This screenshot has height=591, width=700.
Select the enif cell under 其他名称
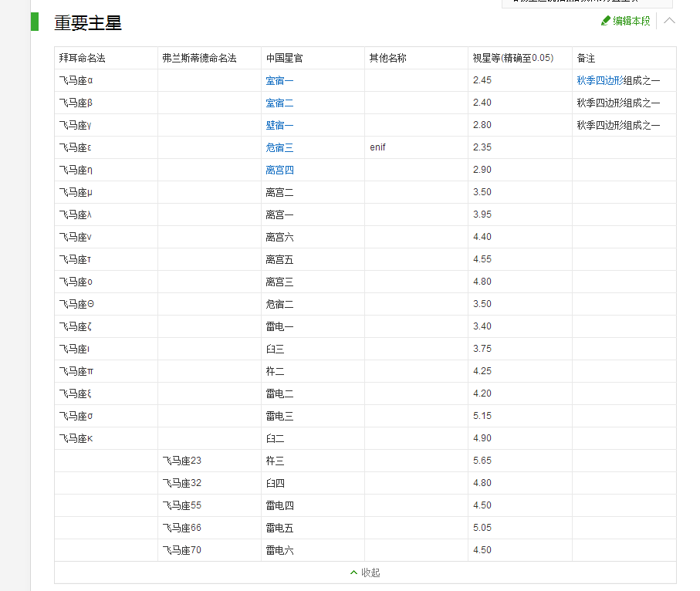tap(379, 147)
